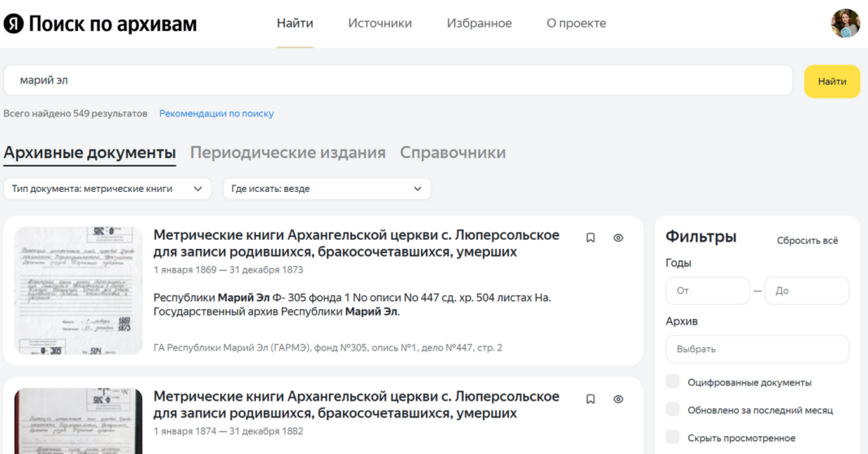Click the date 1 января 1869 — 31 декабря 1873
The width and height of the screenshot is (868, 454).
(x=228, y=270)
